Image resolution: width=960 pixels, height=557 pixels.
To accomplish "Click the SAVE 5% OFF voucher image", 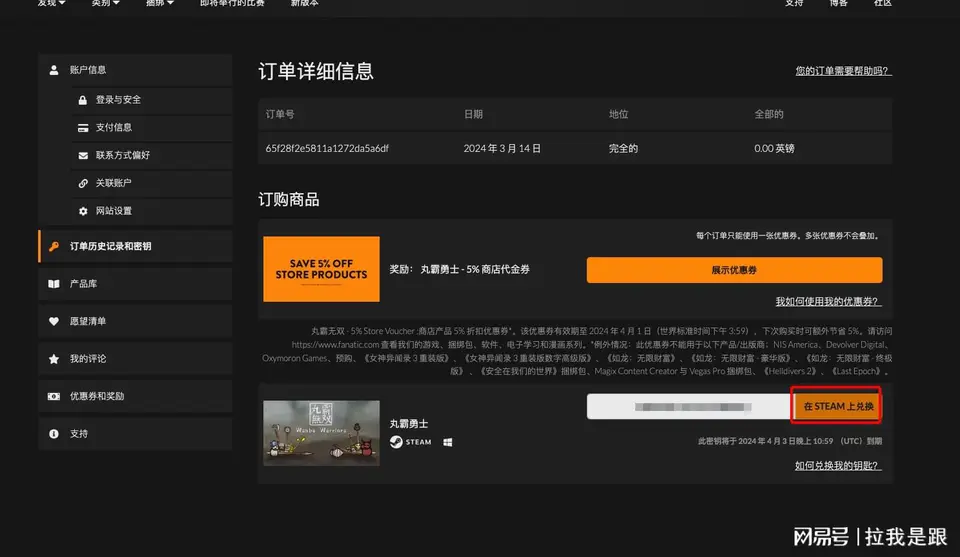I will (x=321, y=269).
